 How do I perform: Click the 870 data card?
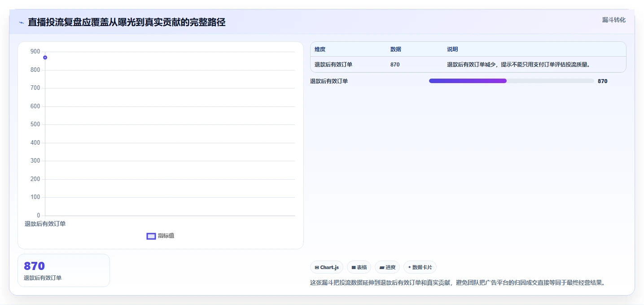point(64,270)
